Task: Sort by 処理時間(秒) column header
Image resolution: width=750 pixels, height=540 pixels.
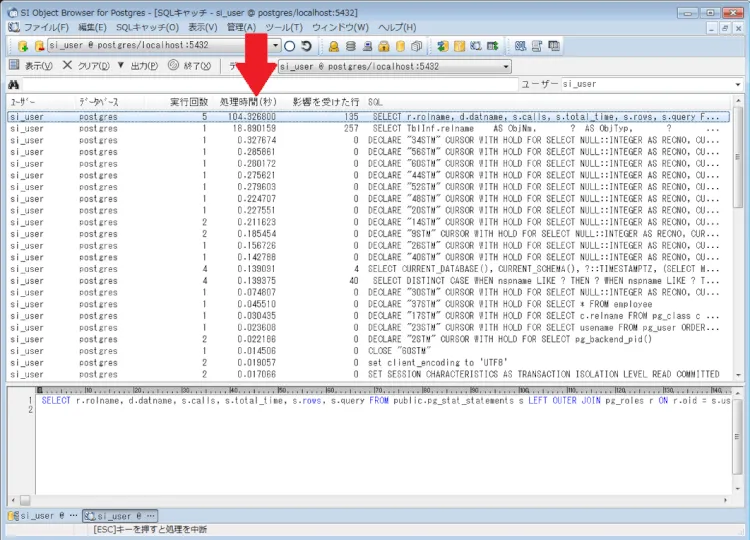Action: [248, 102]
